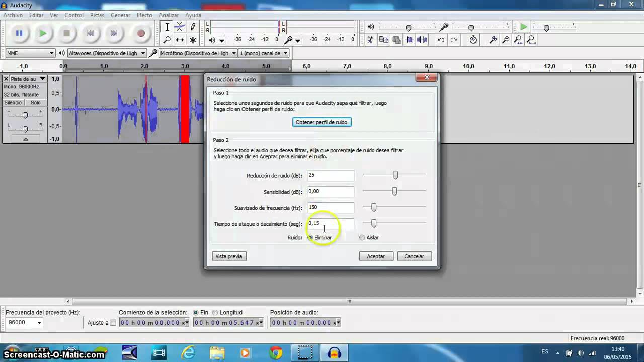Open the Micrófono input device dropdown
The width and height of the screenshot is (644, 362).
(x=233, y=53)
